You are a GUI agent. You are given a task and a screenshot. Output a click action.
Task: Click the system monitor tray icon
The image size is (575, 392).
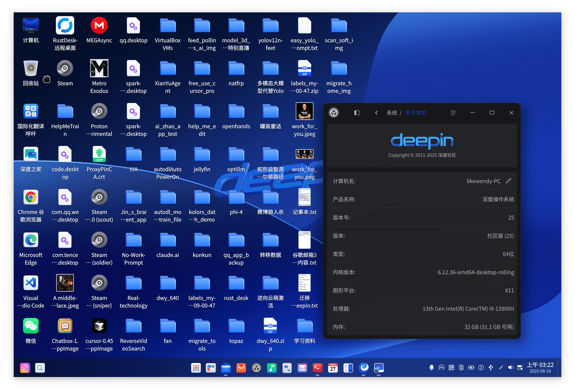tap(441, 367)
